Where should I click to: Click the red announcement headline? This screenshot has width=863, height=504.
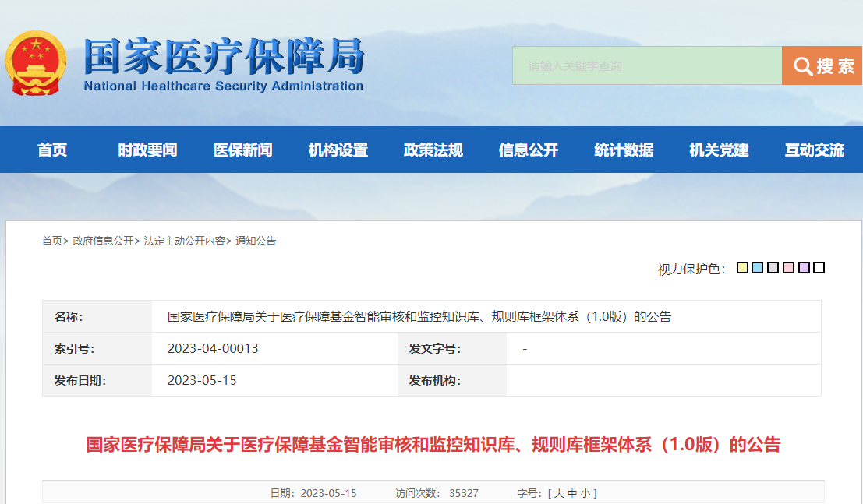pyautogui.click(x=433, y=444)
